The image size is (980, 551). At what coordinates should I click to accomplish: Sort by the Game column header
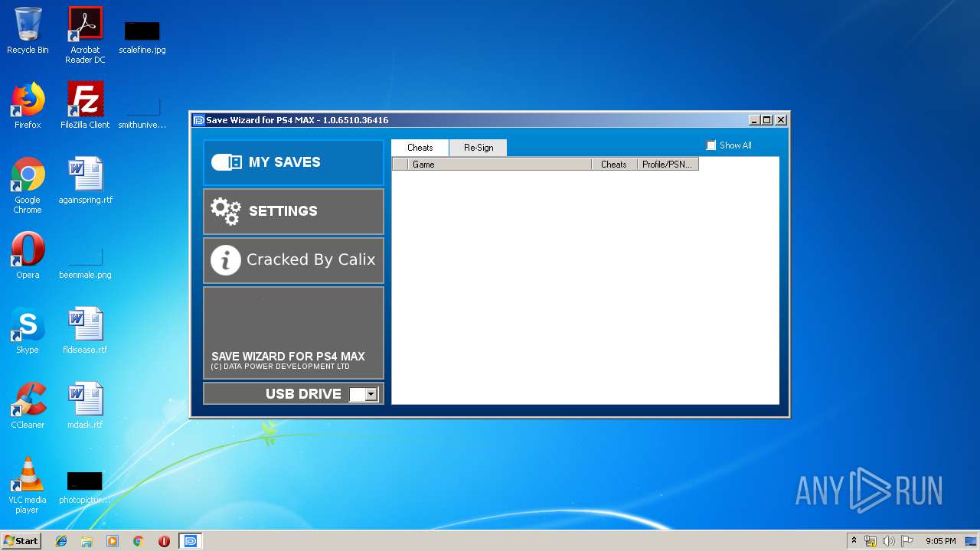click(x=500, y=164)
